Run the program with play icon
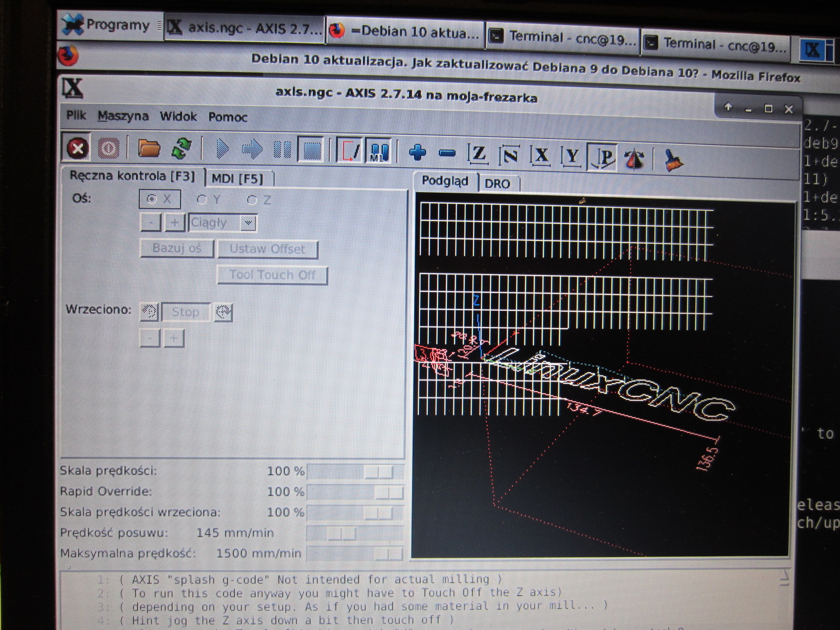840x630 pixels. tap(223, 150)
